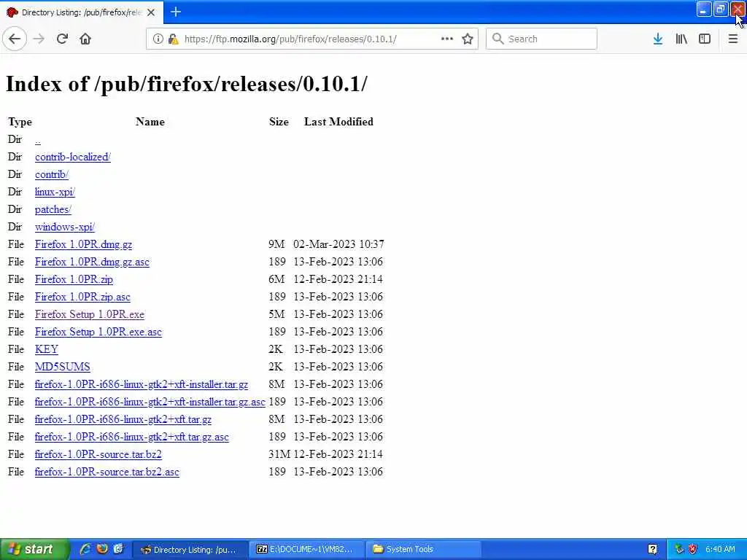
Task: Reload the current page
Action: pos(62,39)
